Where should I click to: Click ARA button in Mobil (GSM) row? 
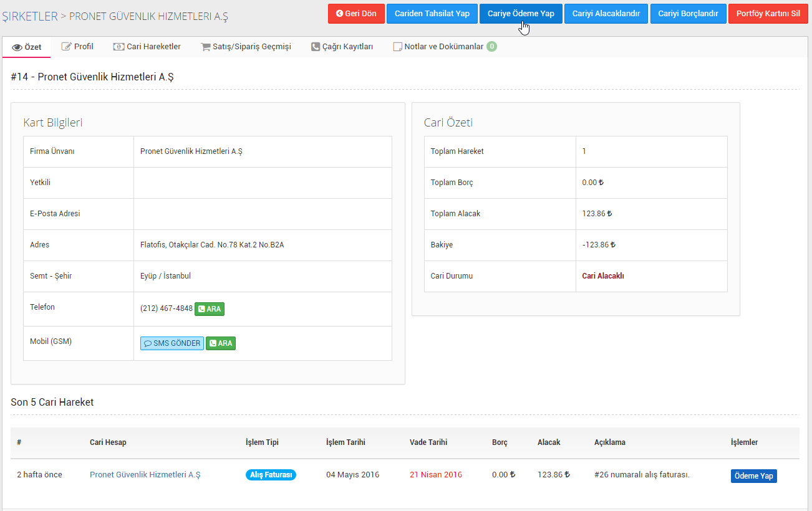(221, 343)
